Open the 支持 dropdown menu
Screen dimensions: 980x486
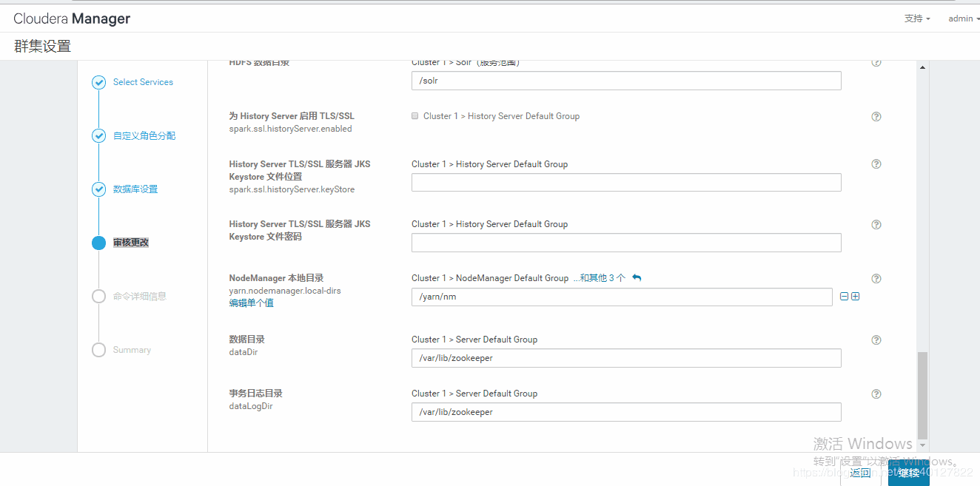coord(917,18)
